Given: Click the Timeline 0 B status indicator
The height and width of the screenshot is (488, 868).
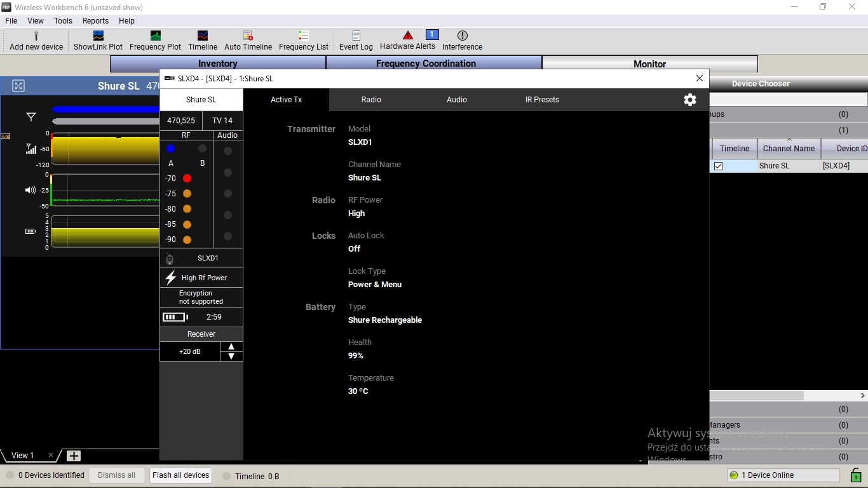Looking at the screenshot, I should pos(251,476).
